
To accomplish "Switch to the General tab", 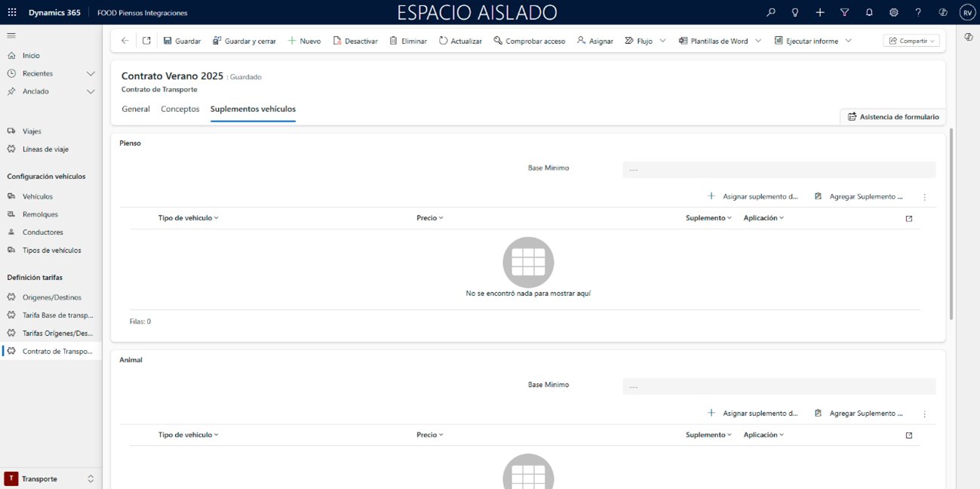I will coord(136,109).
